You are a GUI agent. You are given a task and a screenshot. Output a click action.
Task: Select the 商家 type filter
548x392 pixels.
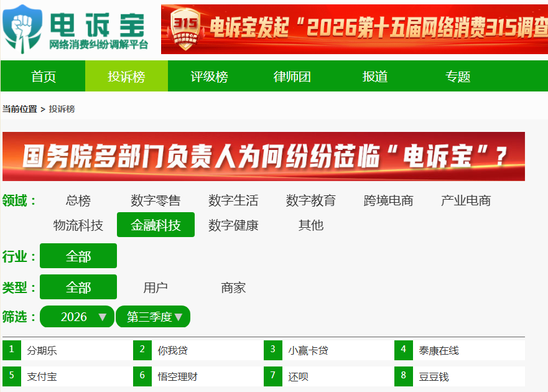(x=233, y=288)
